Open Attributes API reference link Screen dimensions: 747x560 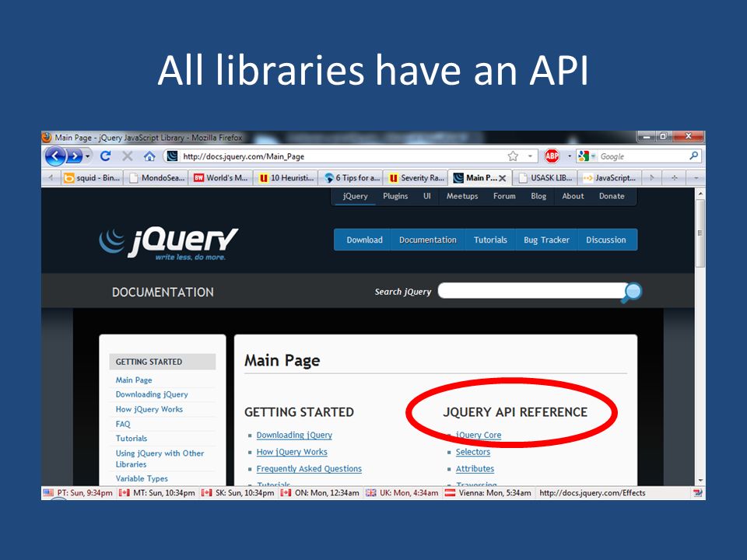[x=475, y=468]
